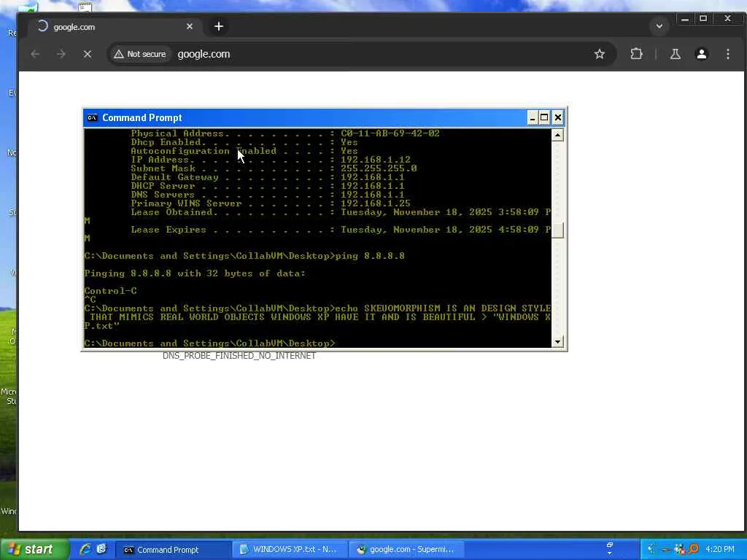Click the 'ping 8.8.8.8' command line
The width and height of the screenshot is (747, 560).
click(x=244, y=256)
